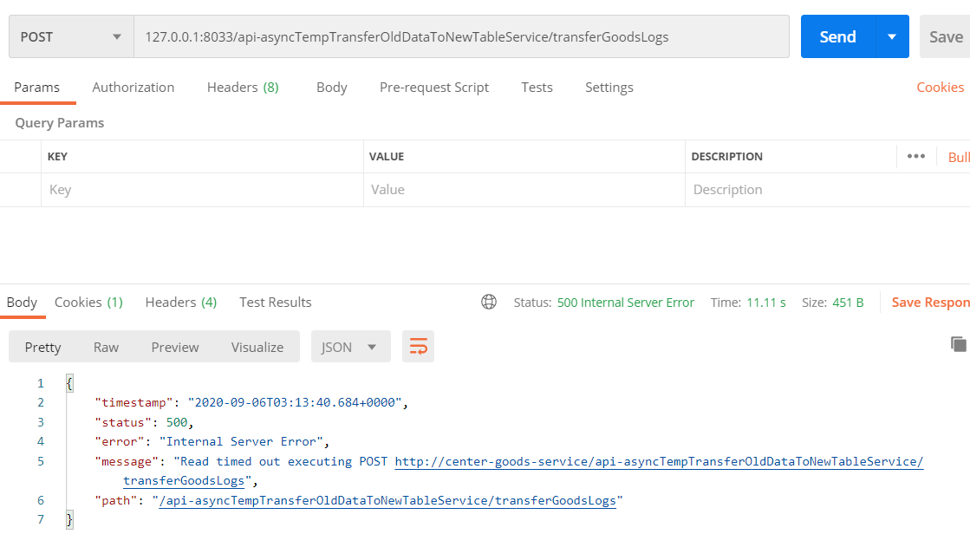The image size is (970, 560).
Task: Open the request Headers (8) tab
Action: click(x=243, y=87)
